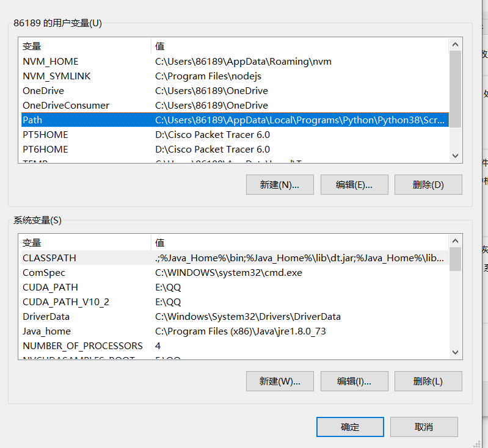Click the down arrow of user variables scrollbar

pyautogui.click(x=455, y=156)
